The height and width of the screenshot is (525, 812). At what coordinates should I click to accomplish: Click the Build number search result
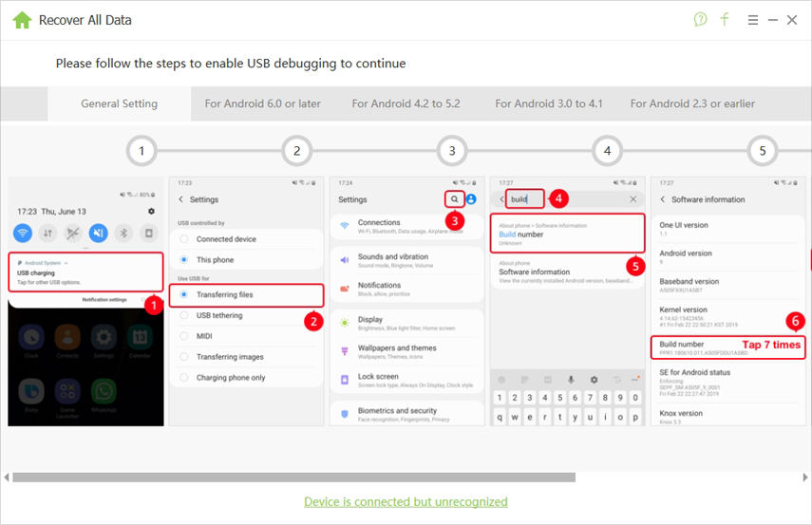[568, 234]
